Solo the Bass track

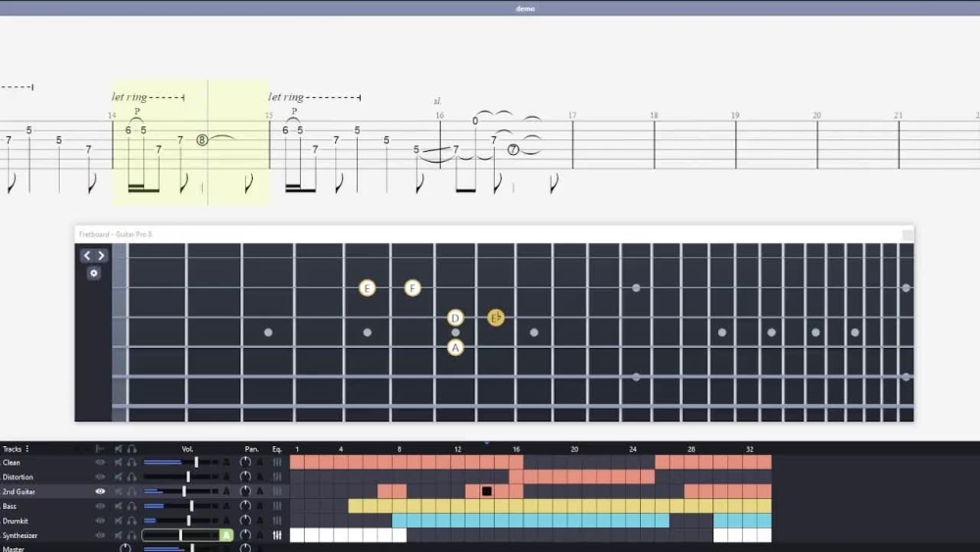coord(132,506)
